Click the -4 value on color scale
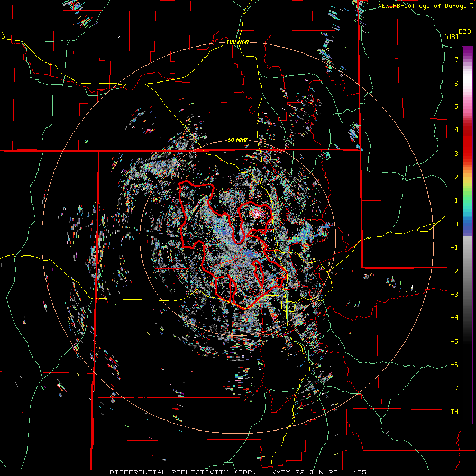 454,318
